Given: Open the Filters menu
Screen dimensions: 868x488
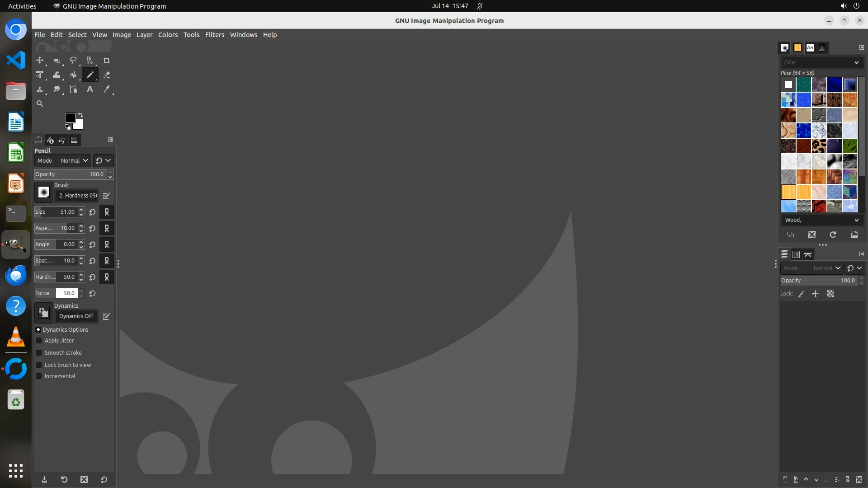Looking at the screenshot, I should (214, 35).
